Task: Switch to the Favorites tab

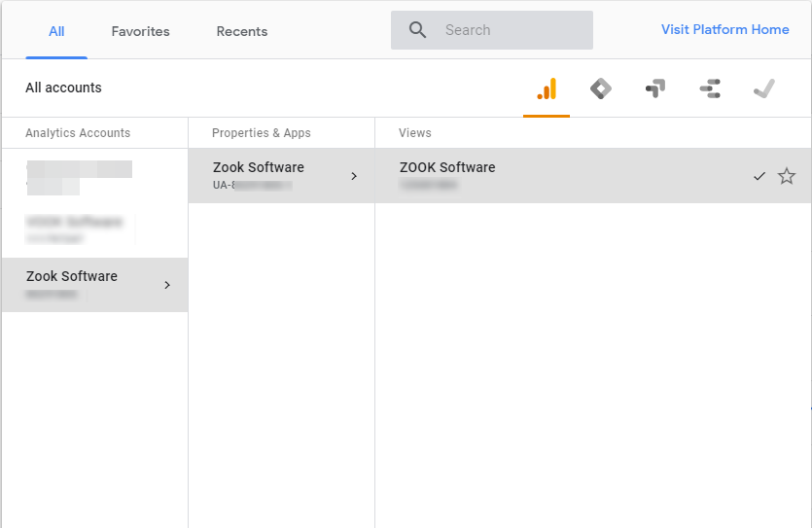Action: point(140,31)
